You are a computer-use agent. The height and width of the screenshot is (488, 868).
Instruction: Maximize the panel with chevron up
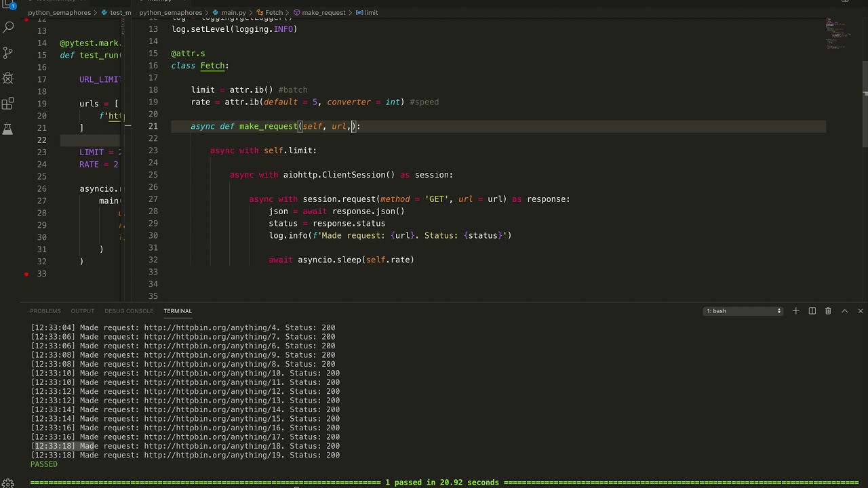[x=844, y=311]
